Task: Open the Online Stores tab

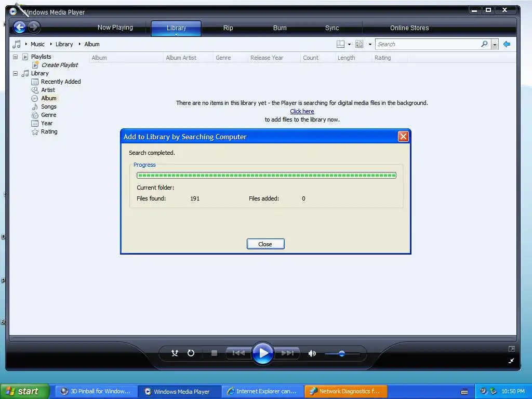Action: (409, 28)
